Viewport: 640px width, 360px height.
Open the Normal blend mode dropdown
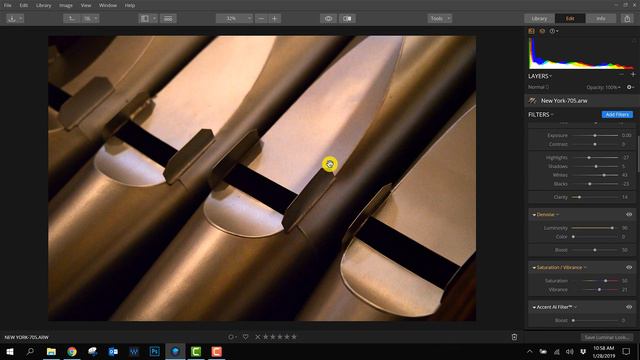point(538,87)
